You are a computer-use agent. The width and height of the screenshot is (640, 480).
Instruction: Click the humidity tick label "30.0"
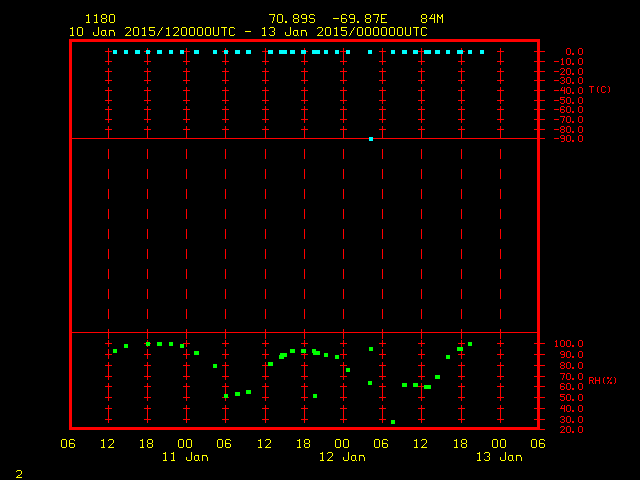tap(571, 420)
